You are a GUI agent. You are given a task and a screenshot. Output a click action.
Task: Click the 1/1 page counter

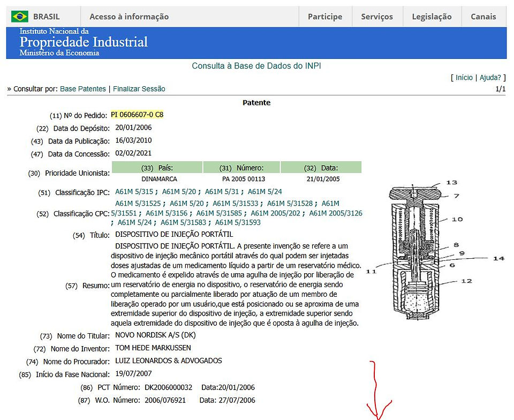(x=501, y=89)
